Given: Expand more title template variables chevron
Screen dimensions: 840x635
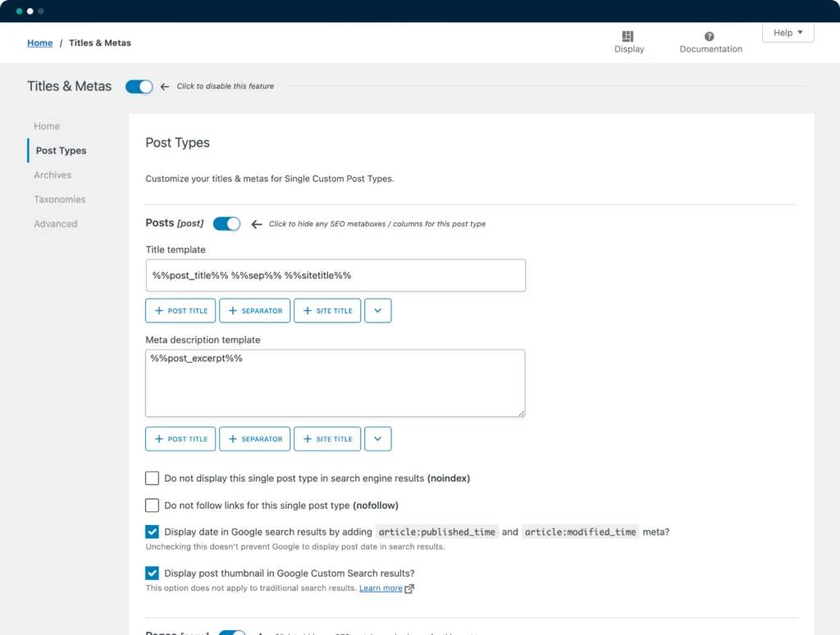Looking at the screenshot, I should tap(377, 311).
